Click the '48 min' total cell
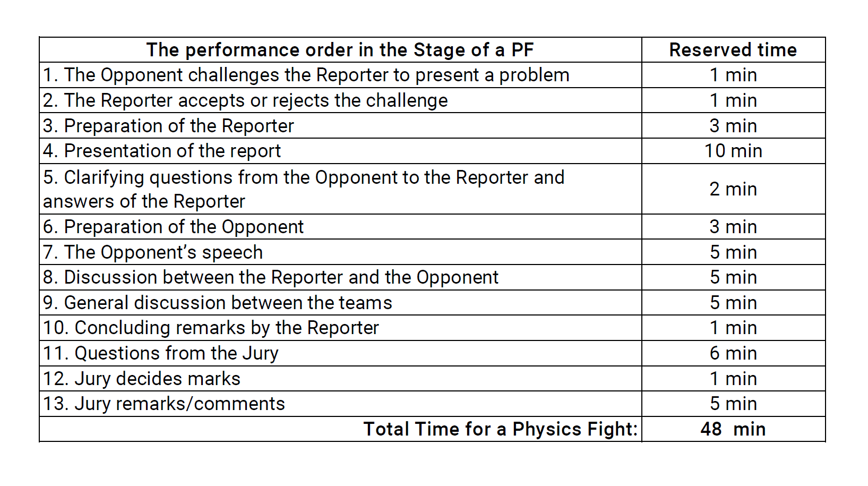Image resolution: width=868 pixels, height=486 pixels. tap(733, 429)
